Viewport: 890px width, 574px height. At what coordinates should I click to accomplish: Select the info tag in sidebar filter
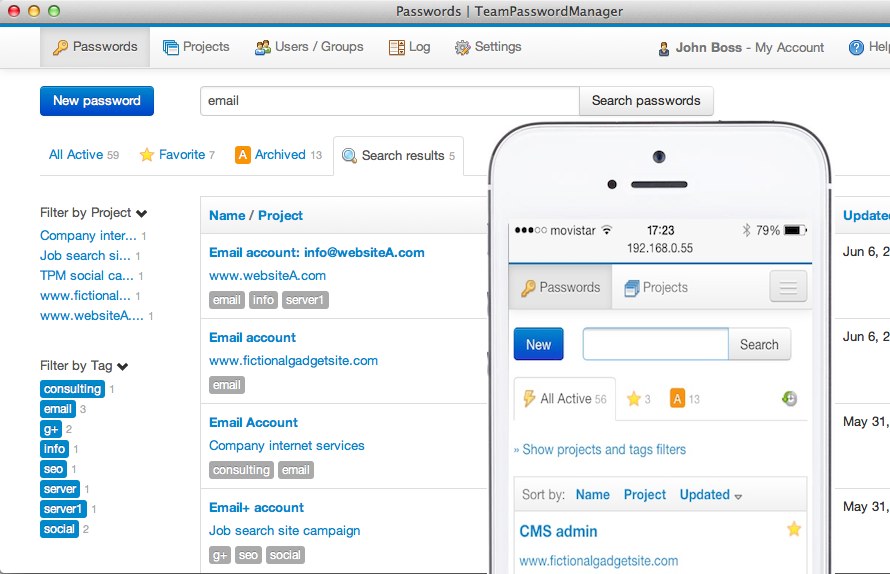click(x=54, y=449)
